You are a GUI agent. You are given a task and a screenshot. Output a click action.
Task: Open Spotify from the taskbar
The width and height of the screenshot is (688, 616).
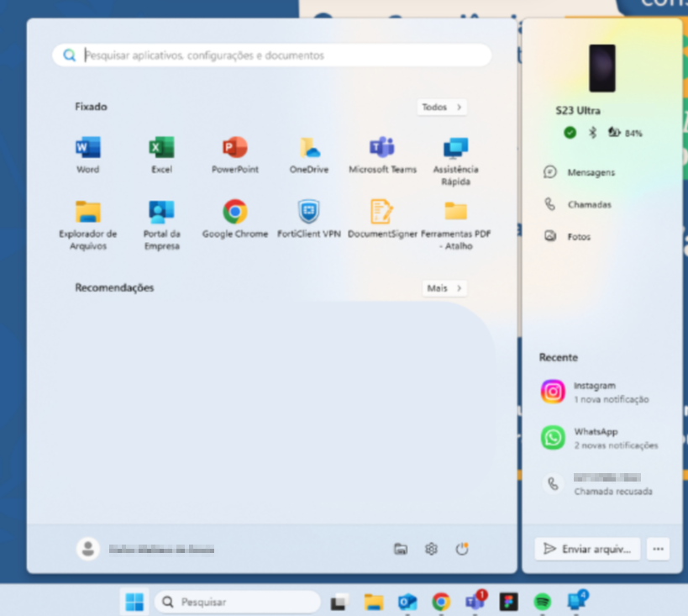coord(543,602)
